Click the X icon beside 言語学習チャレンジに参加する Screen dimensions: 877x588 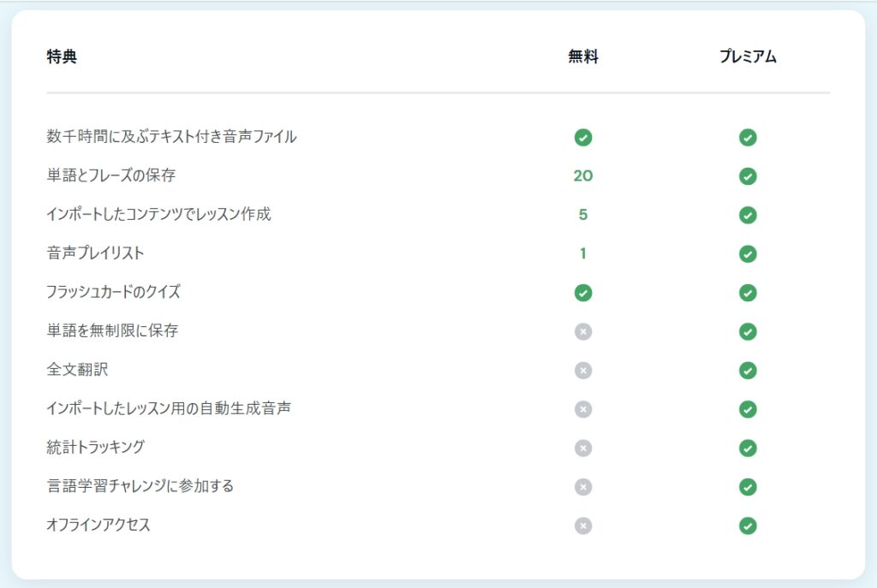pyautogui.click(x=583, y=486)
